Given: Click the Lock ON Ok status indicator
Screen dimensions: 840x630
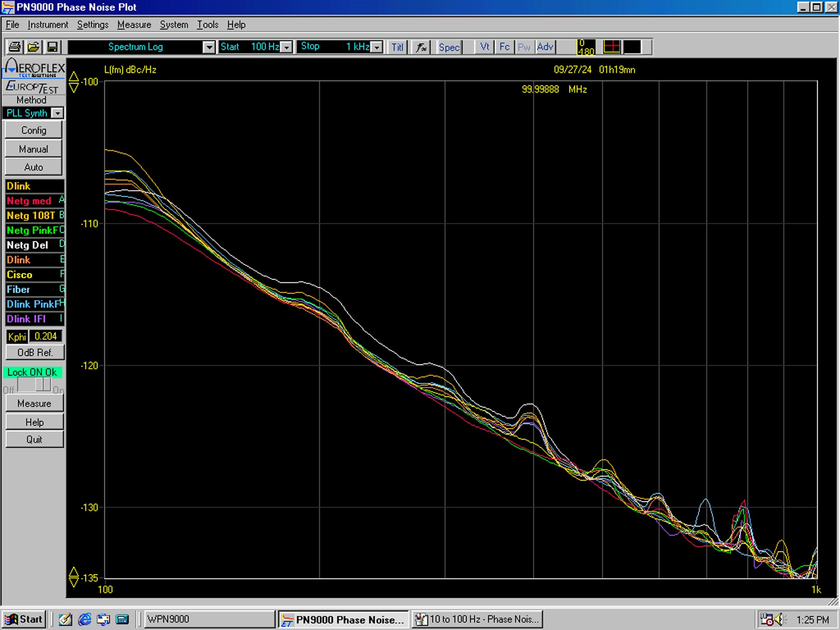Looking at the screenshot, I should [x=32, y=372].
